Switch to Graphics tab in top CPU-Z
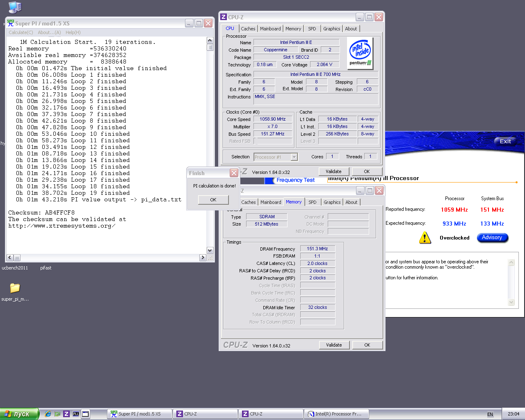The height and width of the screenshot is (420, 525). click(331, 29)
